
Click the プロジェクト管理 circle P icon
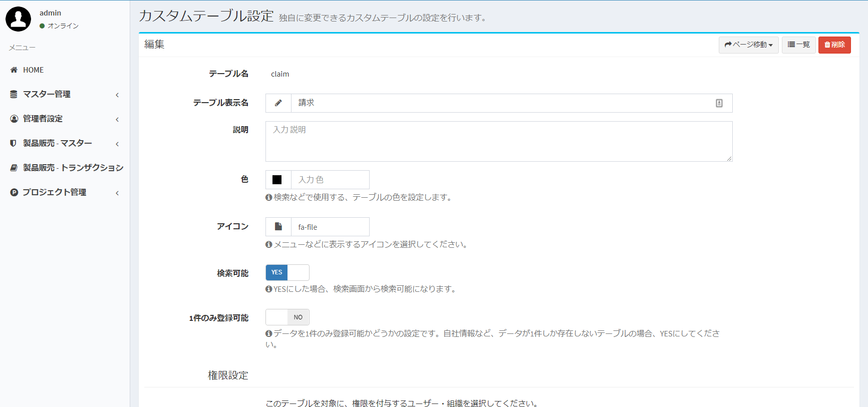(14, 192)
